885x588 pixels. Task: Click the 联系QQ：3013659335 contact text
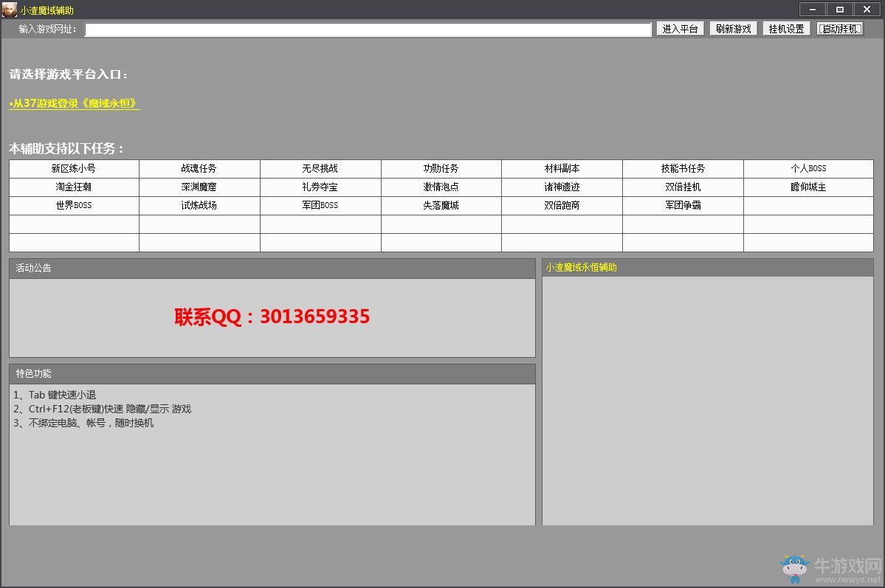272,317
